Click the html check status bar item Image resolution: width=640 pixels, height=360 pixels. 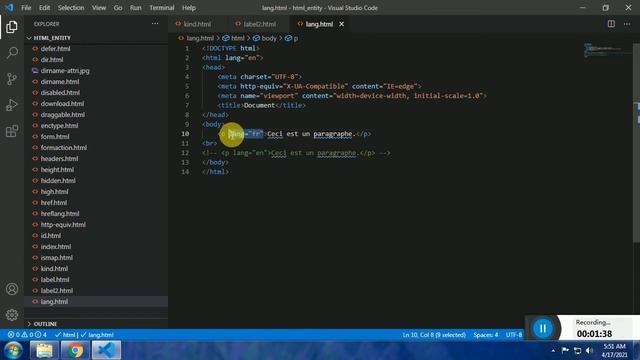[x=65, y=335]
